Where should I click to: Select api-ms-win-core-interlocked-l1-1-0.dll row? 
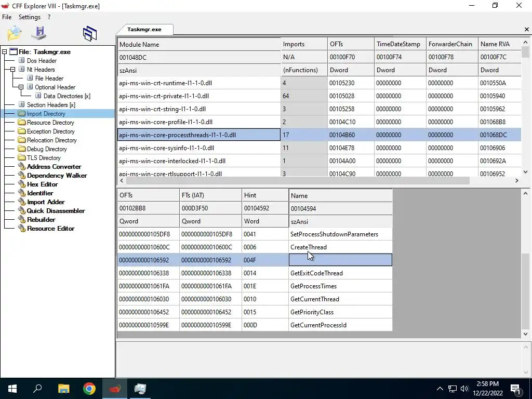tap(319, 161)
